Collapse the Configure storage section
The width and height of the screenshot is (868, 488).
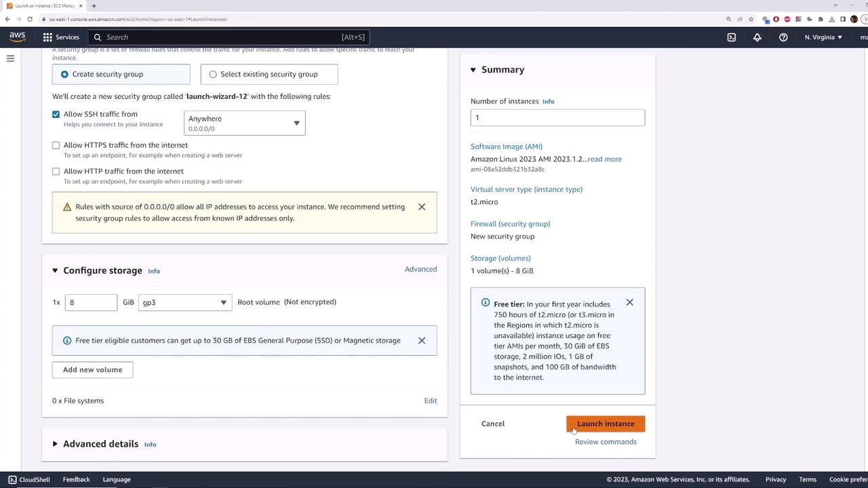tap(55, 270)
